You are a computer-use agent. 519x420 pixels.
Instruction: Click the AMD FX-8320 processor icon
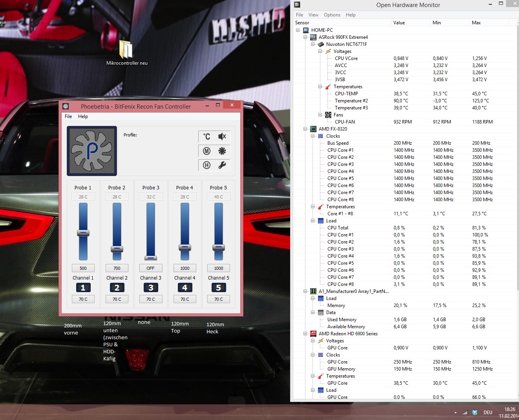[x=313, y=129]
